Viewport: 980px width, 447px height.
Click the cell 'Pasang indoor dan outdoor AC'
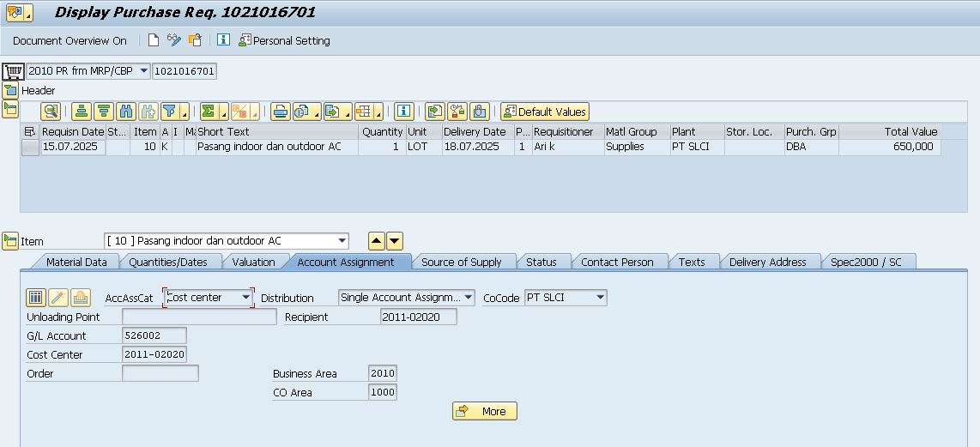[x=277, y=147]
